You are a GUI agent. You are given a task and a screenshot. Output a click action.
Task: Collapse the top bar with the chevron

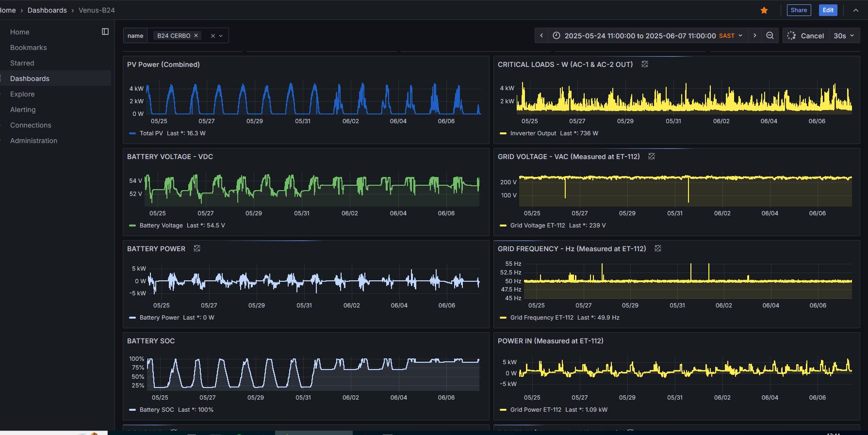pyautogui.click(x=855, y=10)
